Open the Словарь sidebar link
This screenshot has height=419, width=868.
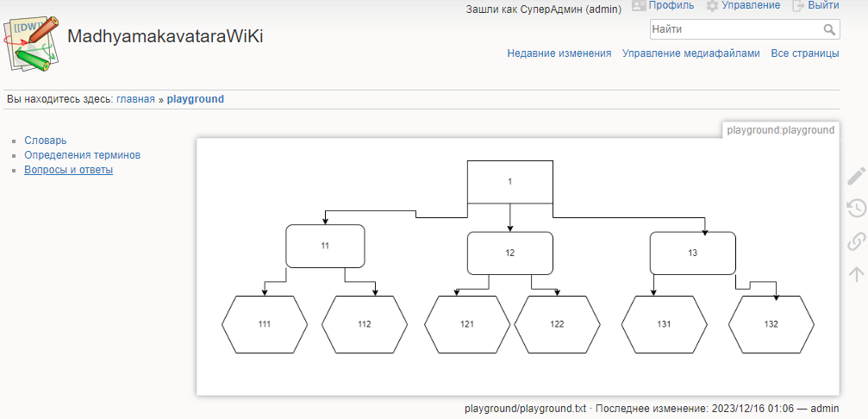point(45,141)
